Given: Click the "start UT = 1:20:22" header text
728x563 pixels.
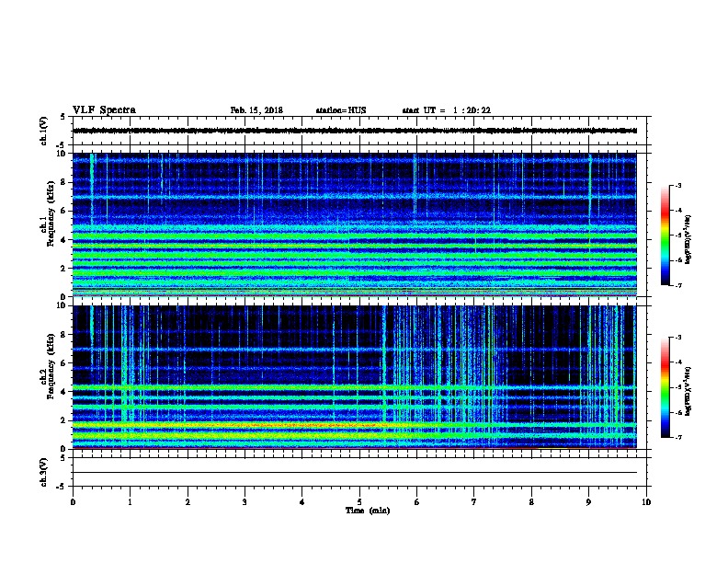Looking at the screenshot, I should click(x=446, y=110).
